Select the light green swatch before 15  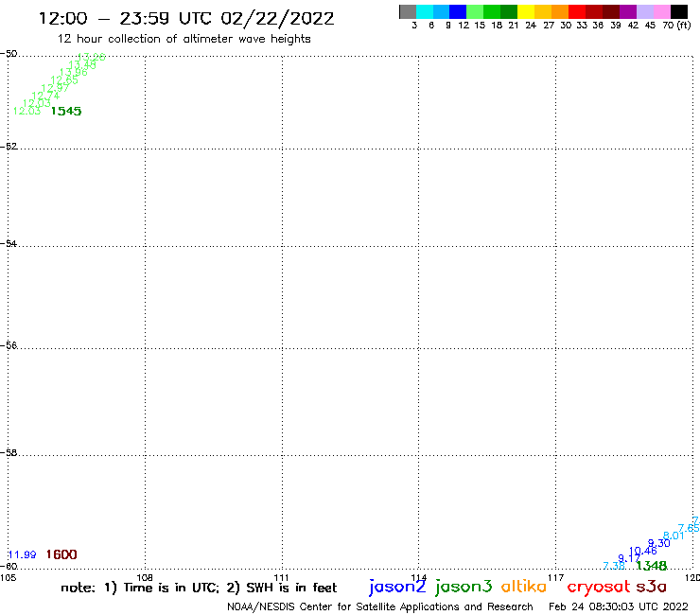[475, 12]
